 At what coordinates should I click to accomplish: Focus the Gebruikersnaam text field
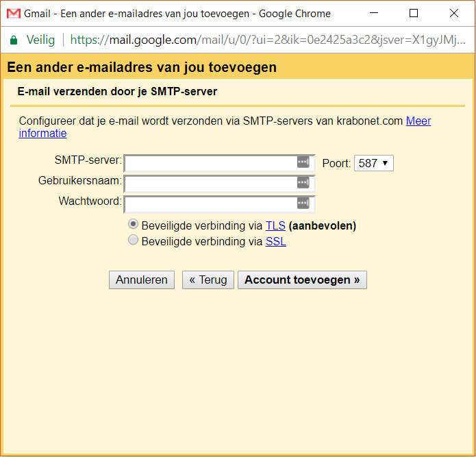click(x=210, y=184)
